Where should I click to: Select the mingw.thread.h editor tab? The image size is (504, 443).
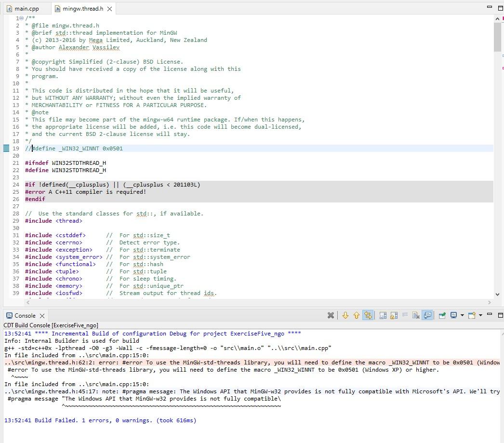(83, 9)
